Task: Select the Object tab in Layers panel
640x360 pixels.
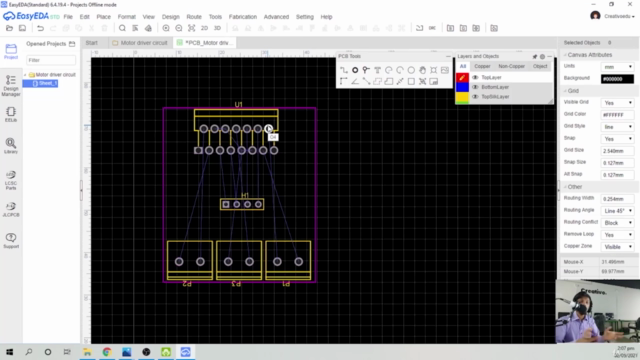Action: (x=540, y=66)
